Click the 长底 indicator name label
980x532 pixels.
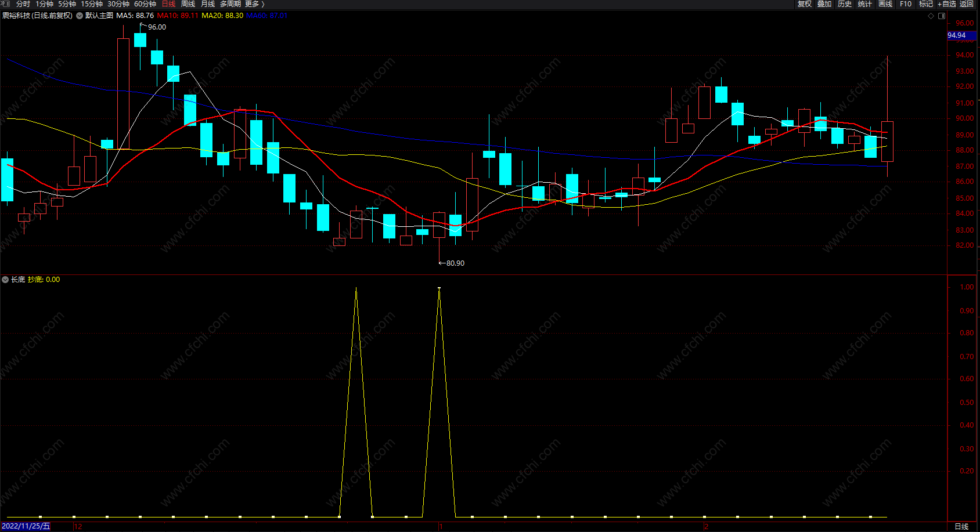pyautogui.click(x=18, y=280)
